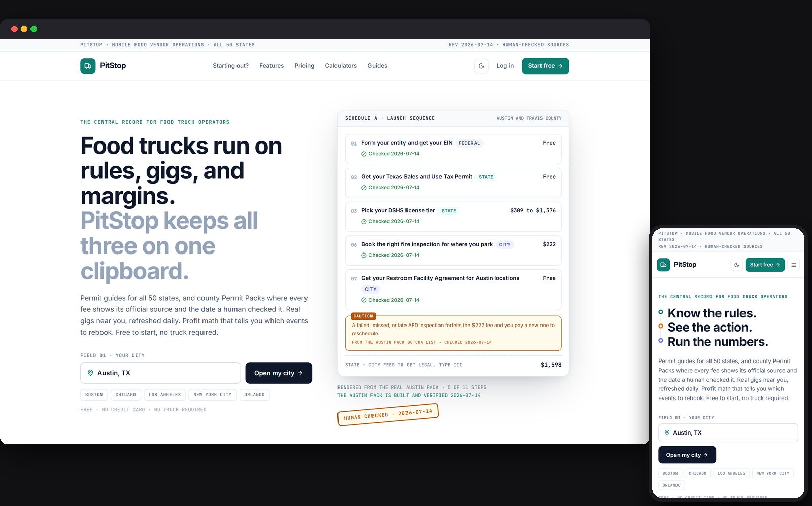This screenshot has width=812, height=506.
Task: Open the hamburger menu in mobile preview
Action: point(794,265)
